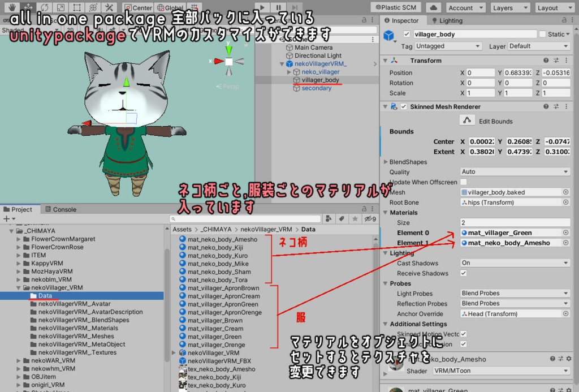Select the Move tool
The height and width of the screenshot is (392, 579).
coord(28,7)
